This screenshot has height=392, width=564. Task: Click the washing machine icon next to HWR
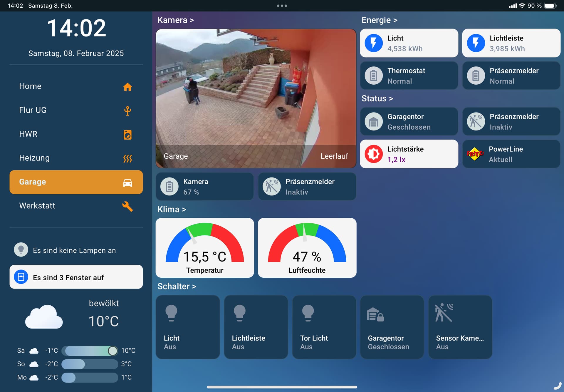[x=127, y=135]
